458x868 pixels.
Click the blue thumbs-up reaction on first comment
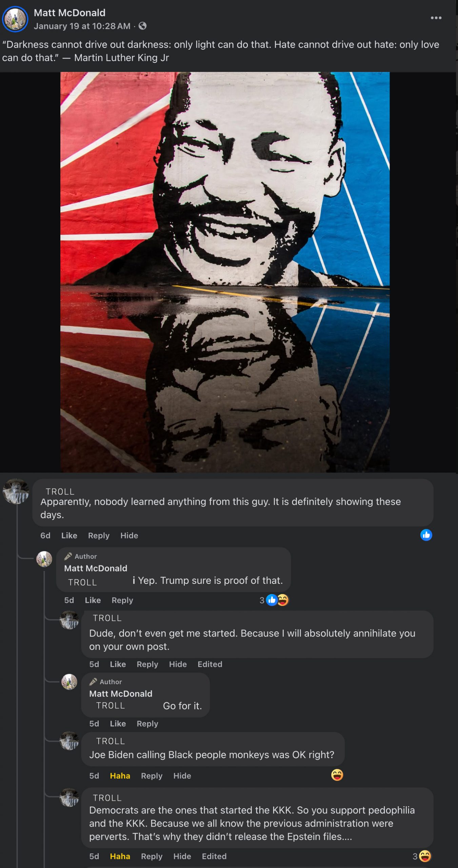(426, 535)
